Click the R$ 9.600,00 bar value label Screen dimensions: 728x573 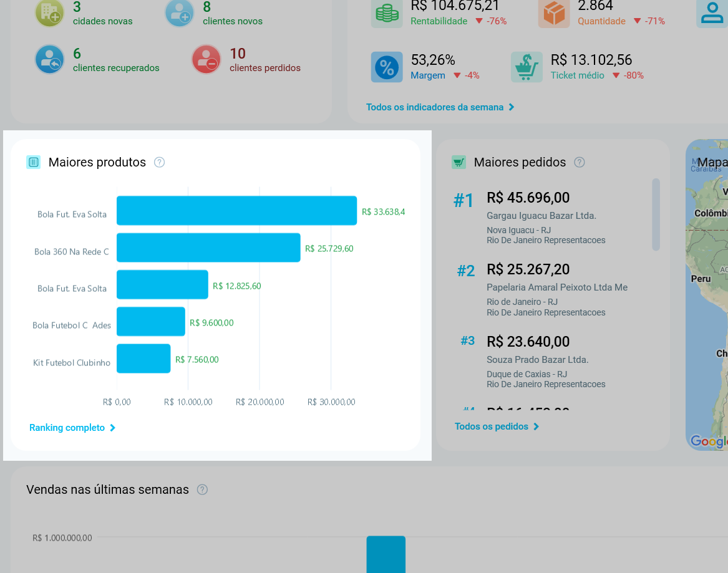211,323
